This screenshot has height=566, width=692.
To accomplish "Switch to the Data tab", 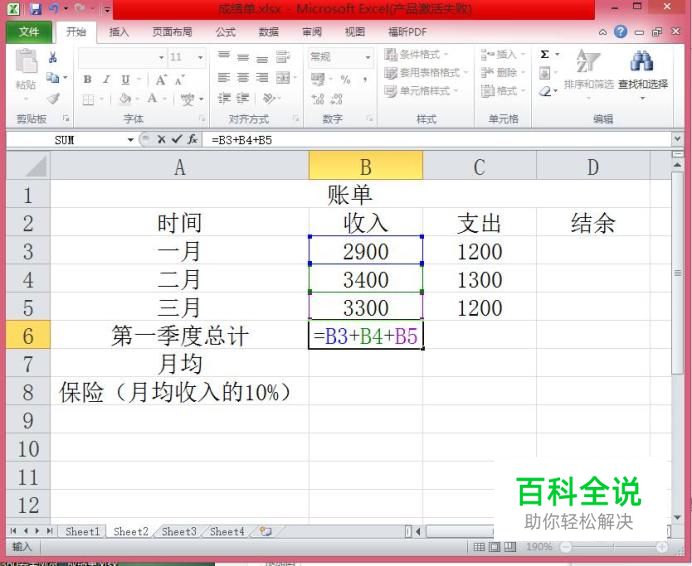I will pos(268,32).
